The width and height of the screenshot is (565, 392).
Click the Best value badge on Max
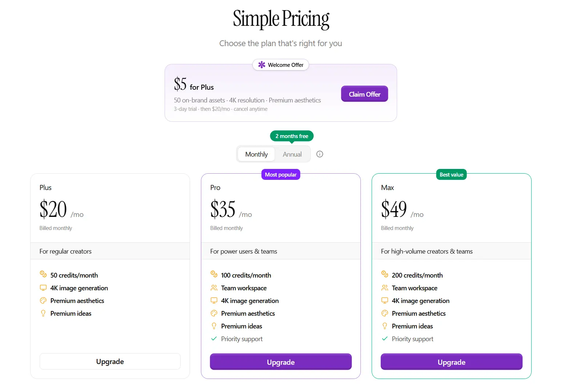451,174
